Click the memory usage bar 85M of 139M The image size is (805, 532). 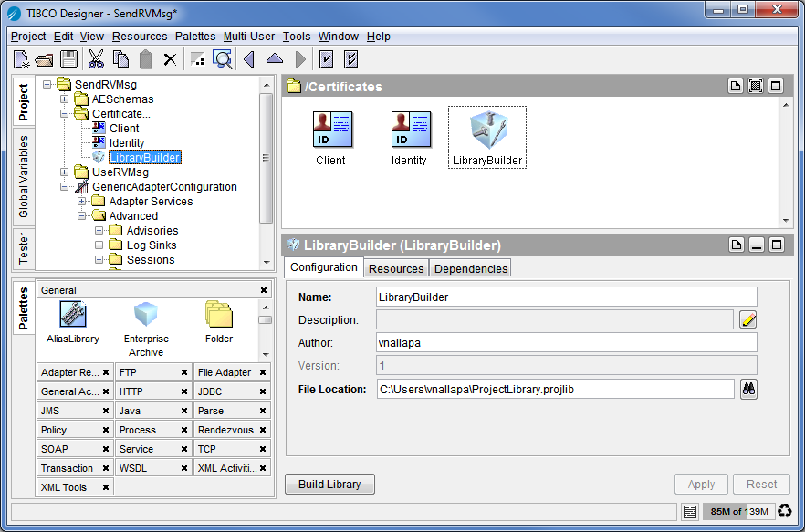pyautogui.click(x=738, y=511)
